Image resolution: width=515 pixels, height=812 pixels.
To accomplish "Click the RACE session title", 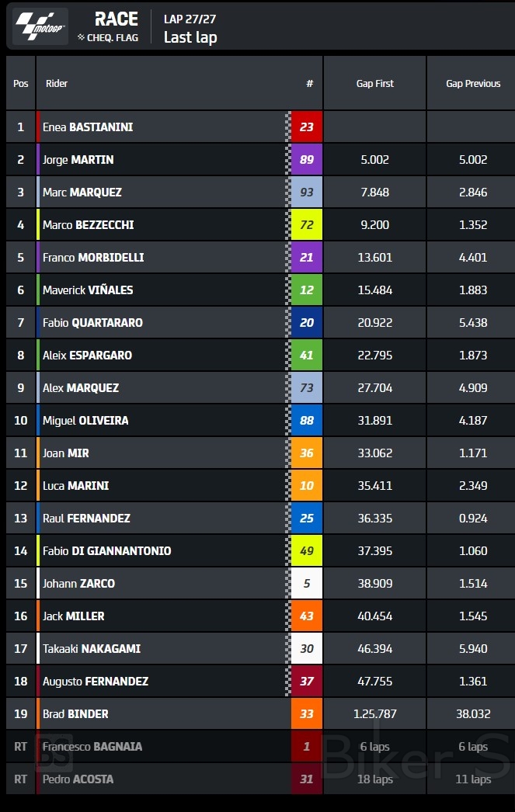I will 117,19.
